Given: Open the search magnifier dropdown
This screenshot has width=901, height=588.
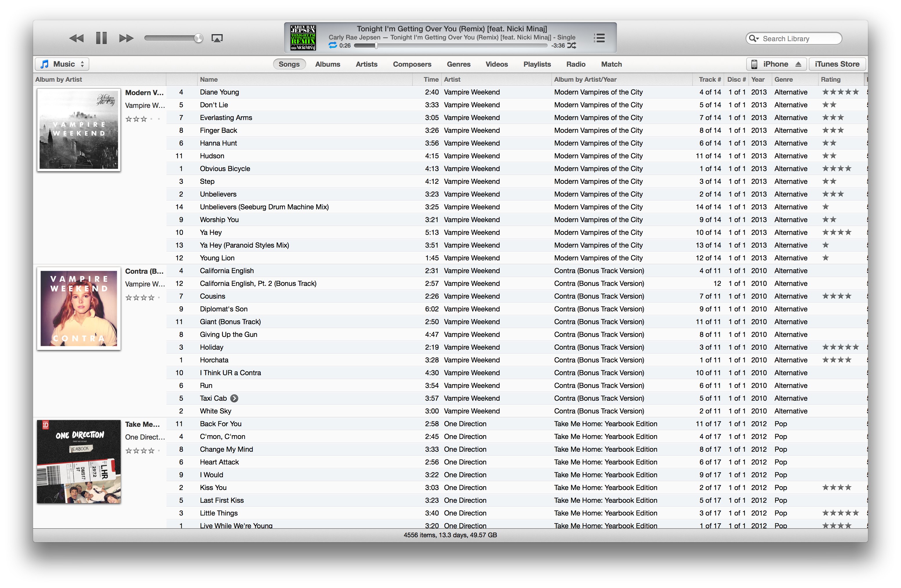Looking at the screenshot, I should (x=754, y=39).
